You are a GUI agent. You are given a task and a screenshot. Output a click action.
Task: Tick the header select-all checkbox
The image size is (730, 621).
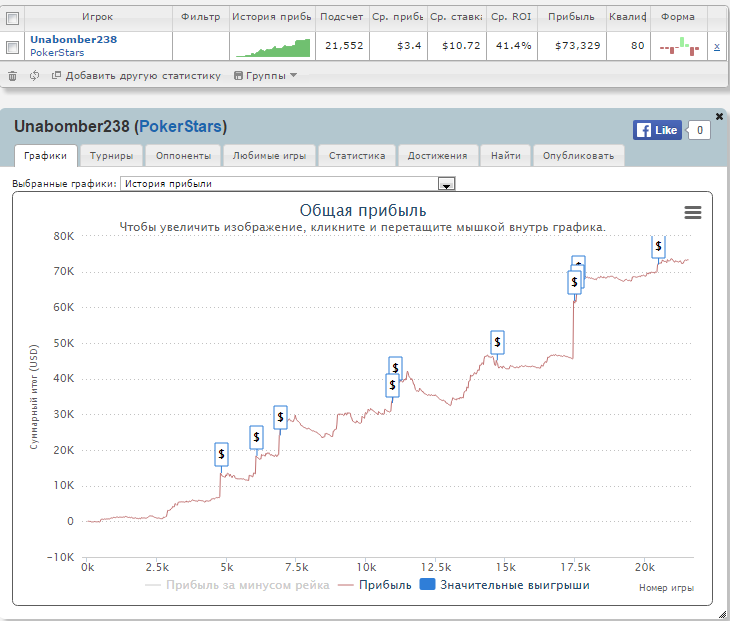pos(13,18)
